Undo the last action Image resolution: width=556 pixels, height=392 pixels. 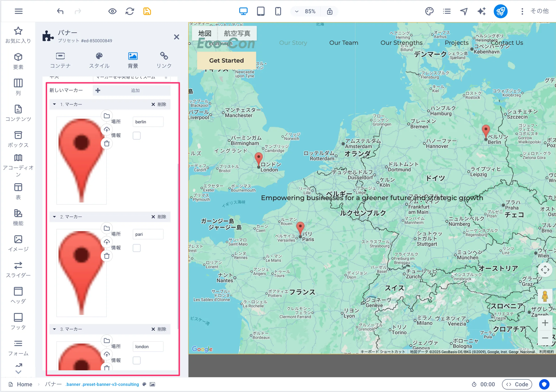click(60, 11)
